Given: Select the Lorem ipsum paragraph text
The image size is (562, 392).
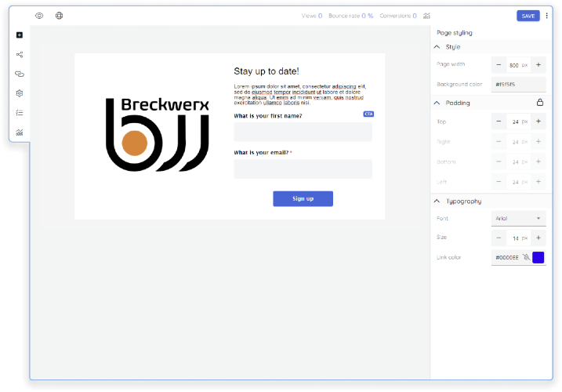Looking at the screenshot, I should (300, 95).
